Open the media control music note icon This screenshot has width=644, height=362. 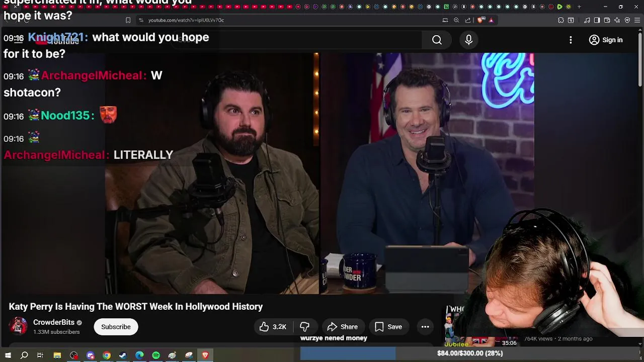tap(587, 20)
